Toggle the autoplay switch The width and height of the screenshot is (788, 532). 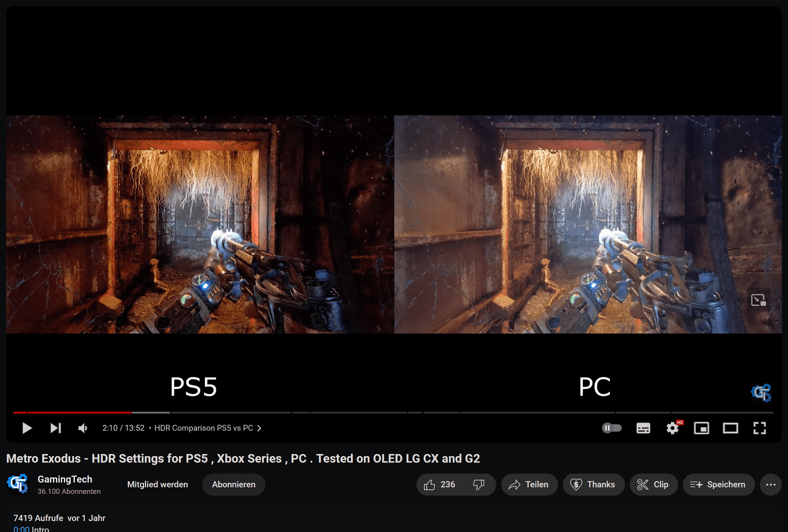coord(612,428)
